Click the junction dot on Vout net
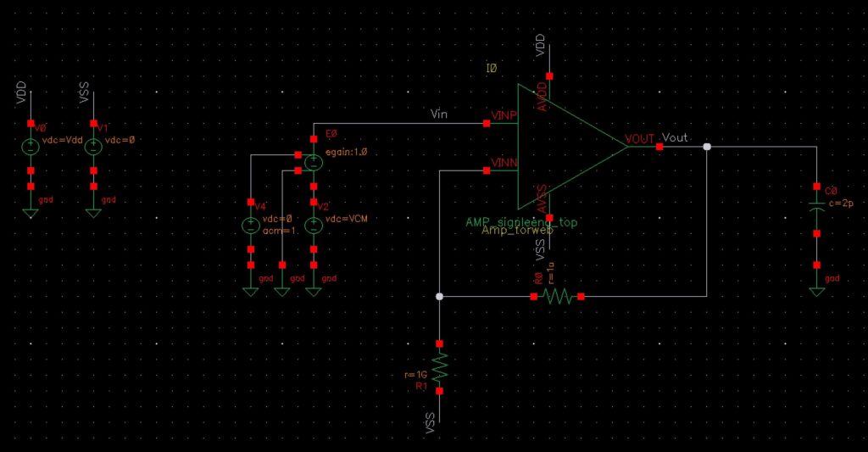868x452 pixels. tap(707, 147)
